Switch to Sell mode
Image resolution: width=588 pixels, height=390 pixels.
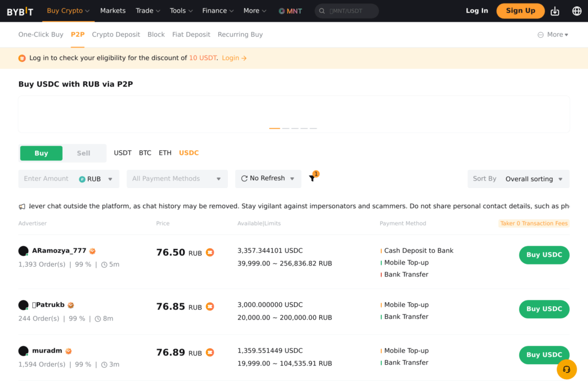[x=84, y=153]
